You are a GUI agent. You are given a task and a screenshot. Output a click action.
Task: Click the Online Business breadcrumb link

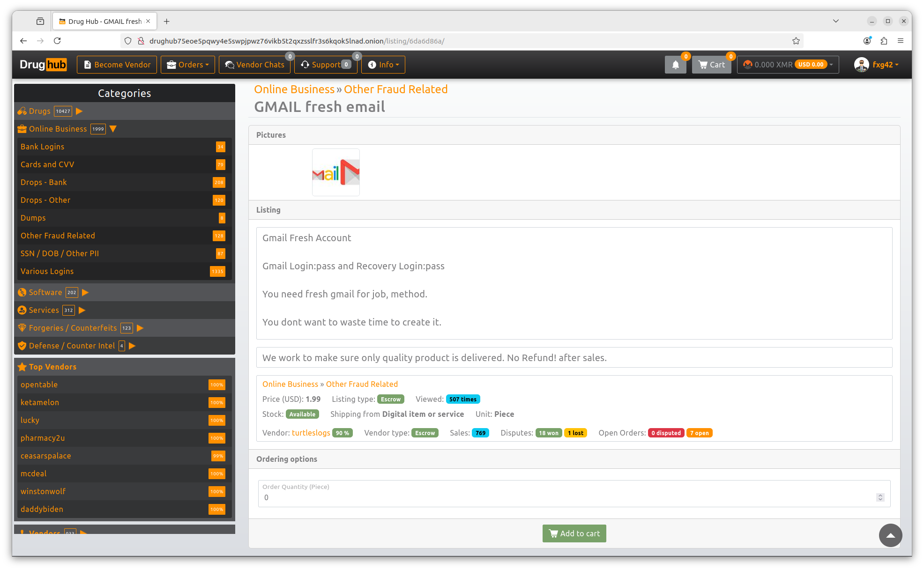pos(294,89)
